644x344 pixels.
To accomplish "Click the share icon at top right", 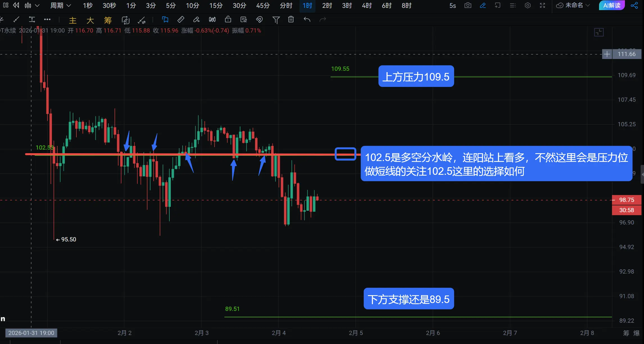I will tap(634, 5).
